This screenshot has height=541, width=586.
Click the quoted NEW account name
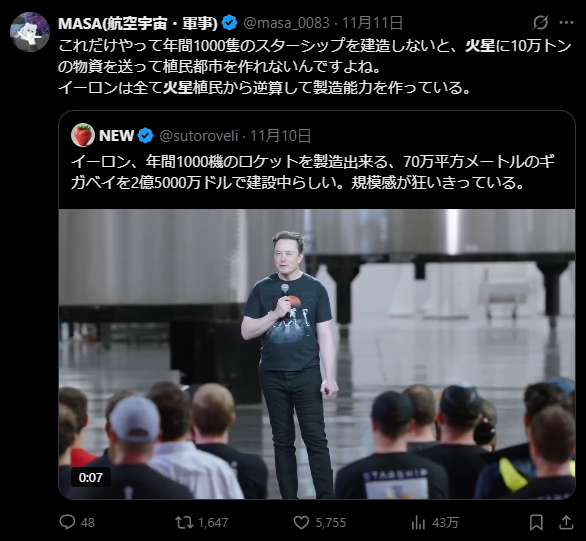pos(116,135)
